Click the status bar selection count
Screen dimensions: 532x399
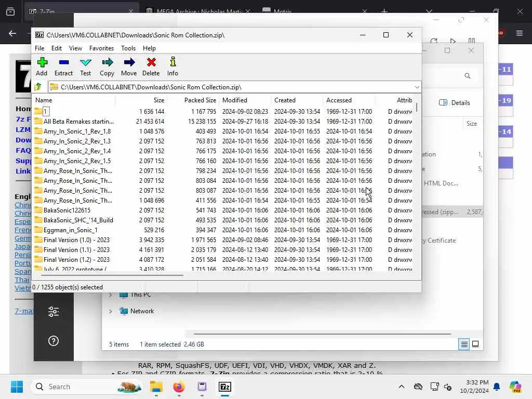tap(68, 287)
